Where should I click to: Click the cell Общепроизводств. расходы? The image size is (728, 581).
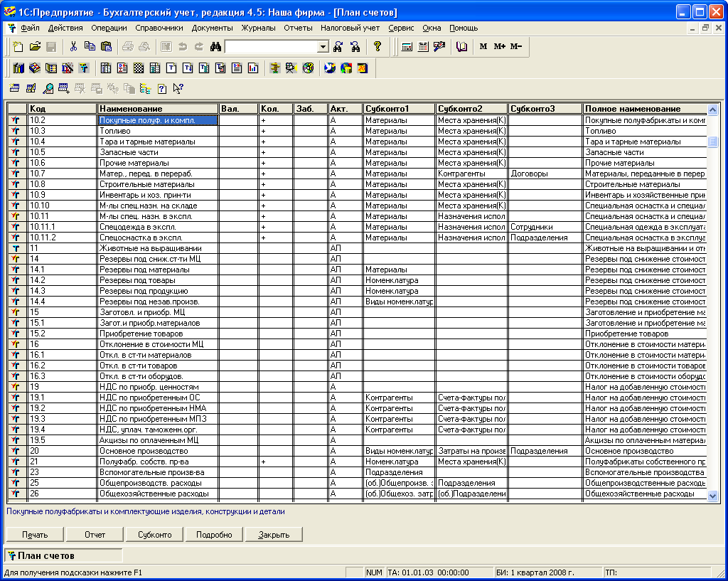[158, 483]
